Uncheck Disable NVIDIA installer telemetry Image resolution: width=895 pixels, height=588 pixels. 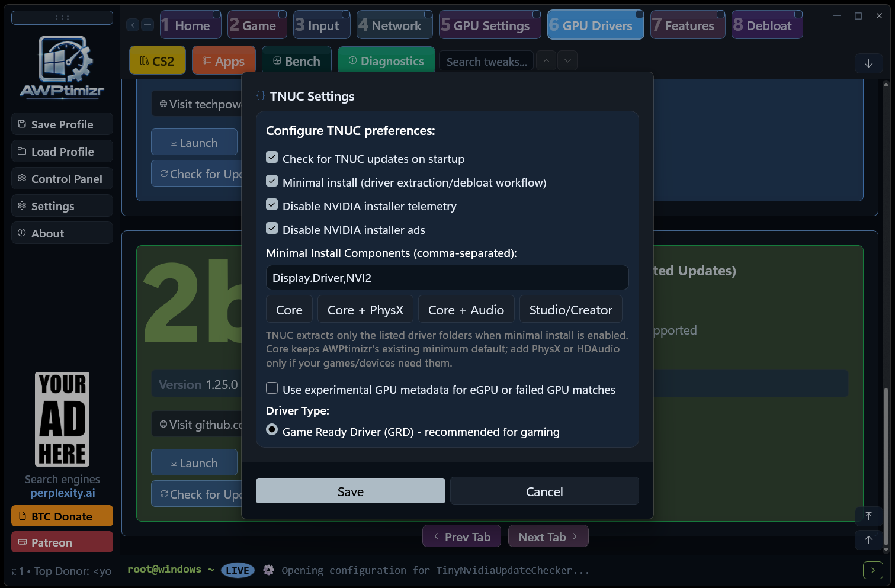coord(272,205)
